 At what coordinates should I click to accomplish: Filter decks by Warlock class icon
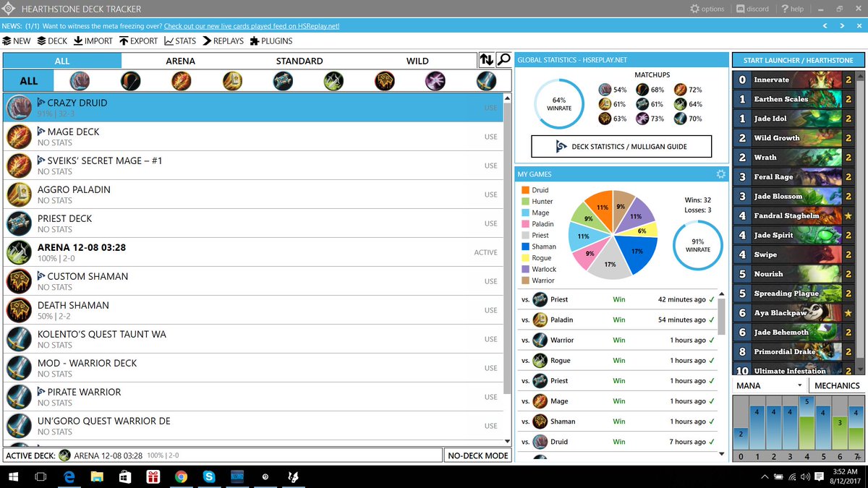tap(435, 80)
